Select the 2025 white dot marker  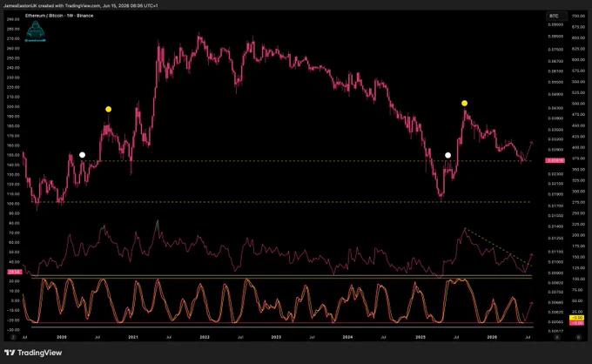coord(447,155)
